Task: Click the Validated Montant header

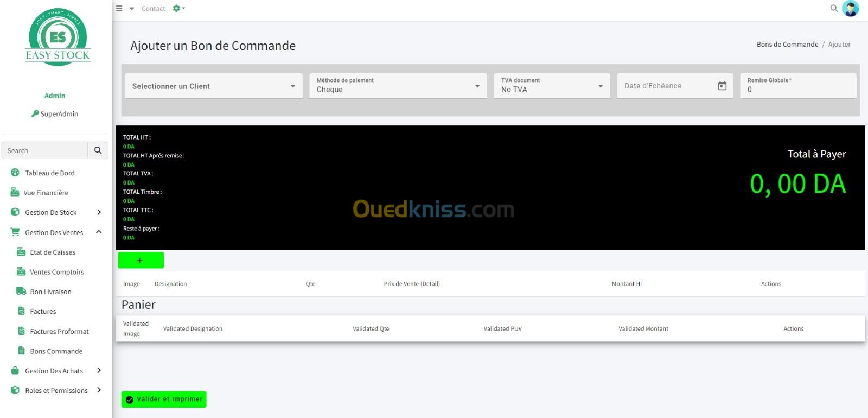Action: (643, 328)
